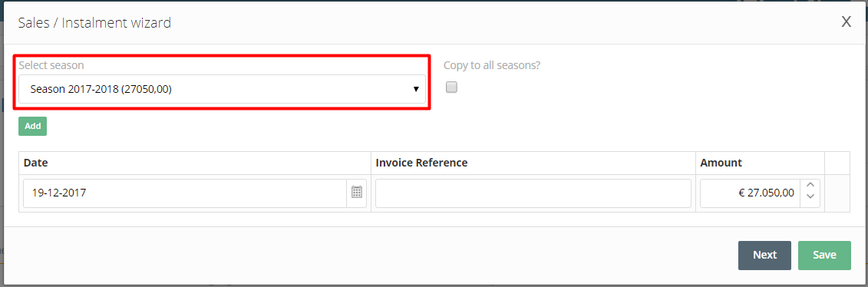Viewport: 868px width, 287px height.
Task: Select the € 27.050,00 amount field
Action: pyautogui.click(x=750, y=193)
